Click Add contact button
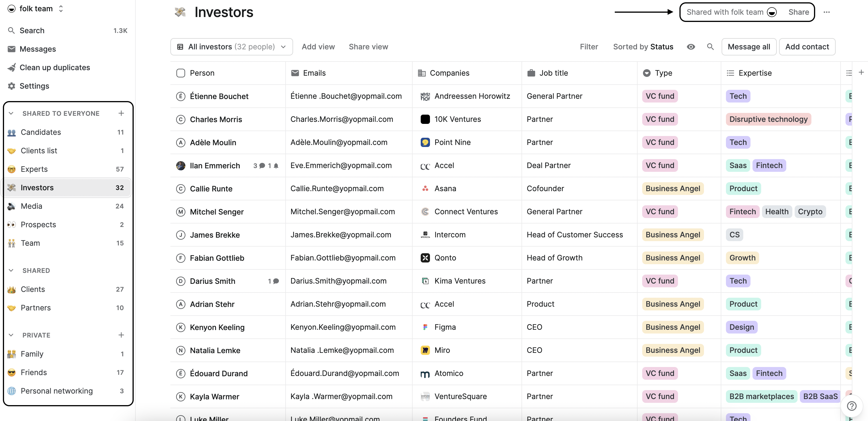 click(x=807, y=46)
